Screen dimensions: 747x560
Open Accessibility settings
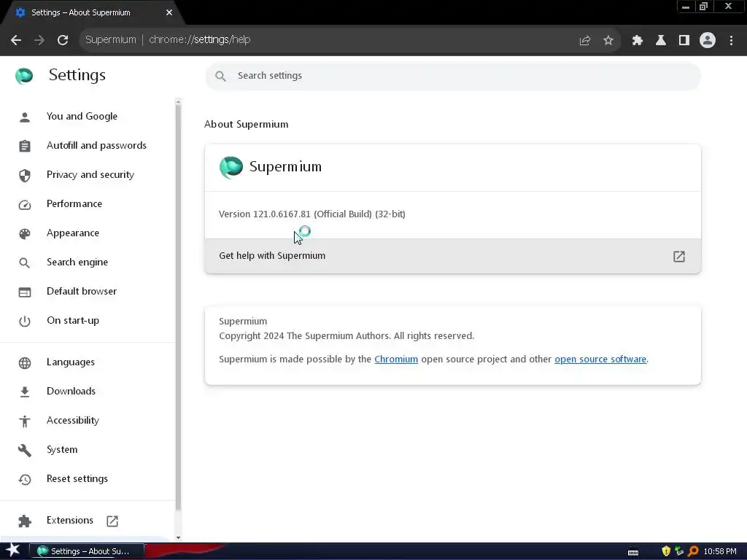tap(73, 420)
